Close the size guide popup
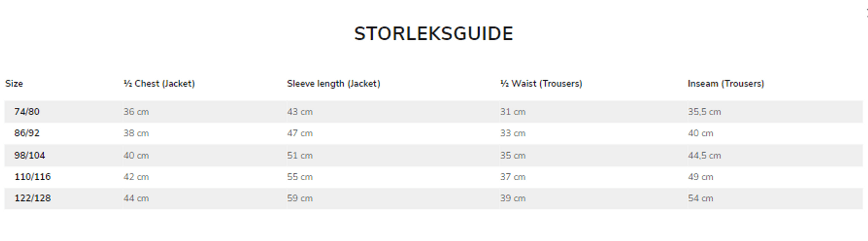The width and height of the screenshot is (868, 241). (x=866, y=13)
